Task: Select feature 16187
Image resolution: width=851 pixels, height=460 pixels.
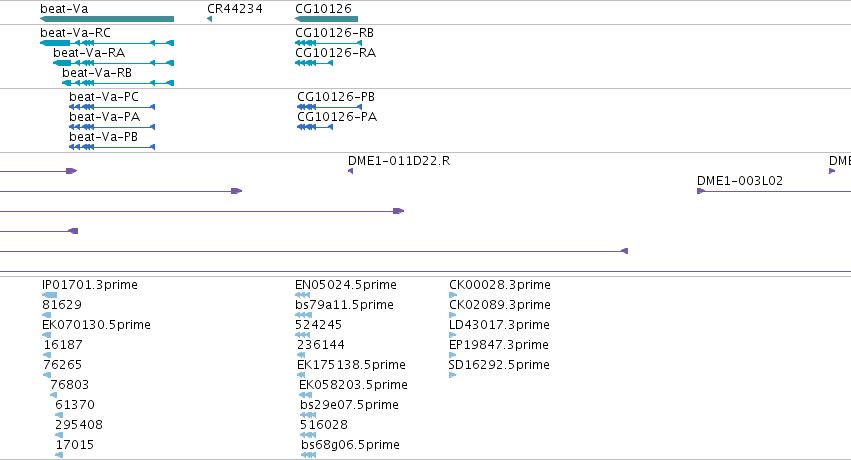Action: (63, 345)
